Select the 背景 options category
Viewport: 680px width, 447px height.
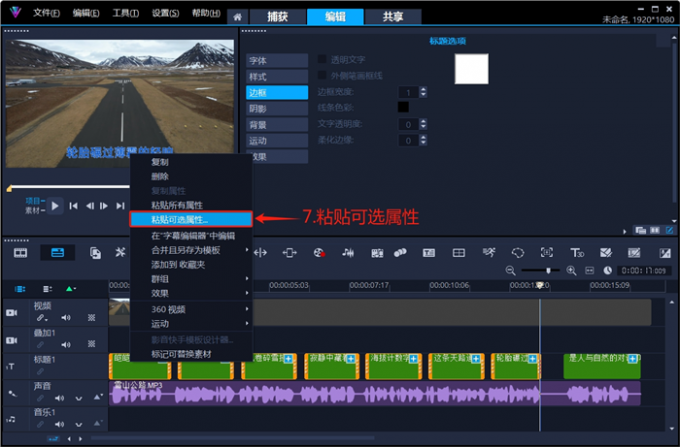point(277,125)
